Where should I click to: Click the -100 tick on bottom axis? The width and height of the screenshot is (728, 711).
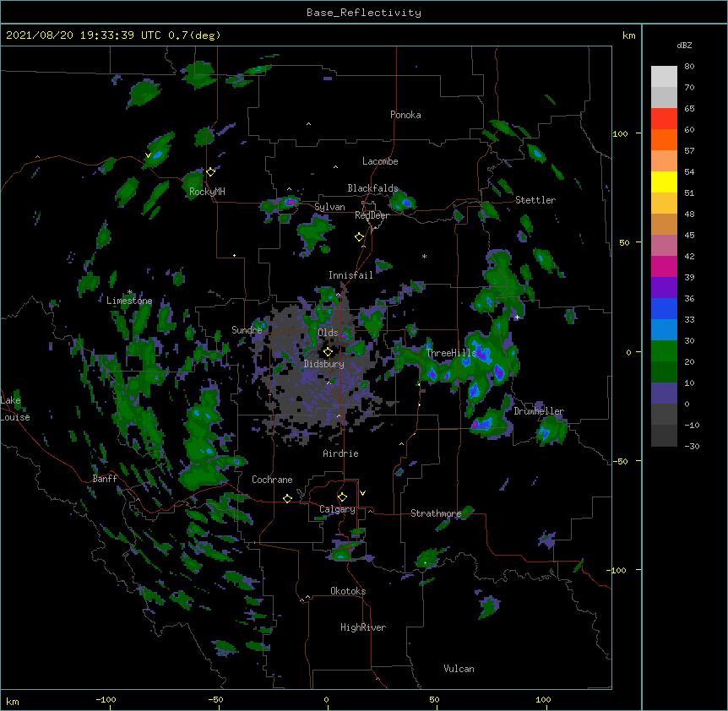coord(106,700)
